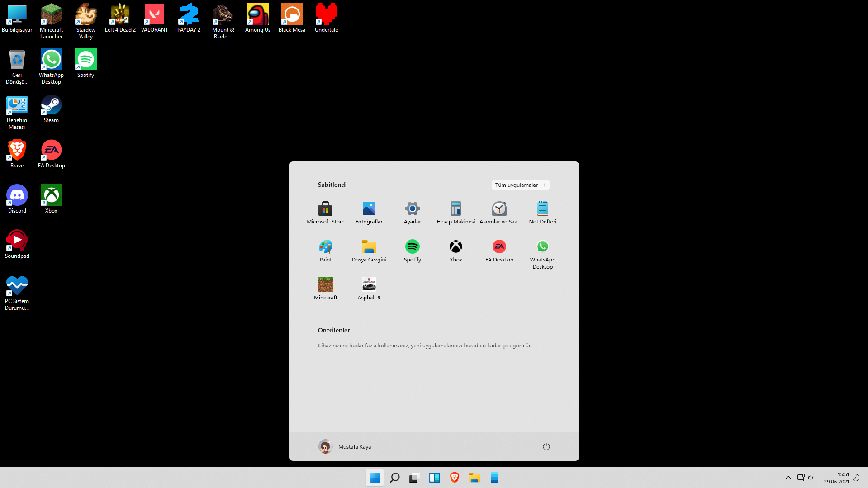Select Black Mesa desktop shortcut
The height and width of the screenshot is (488, 868).
292,19
